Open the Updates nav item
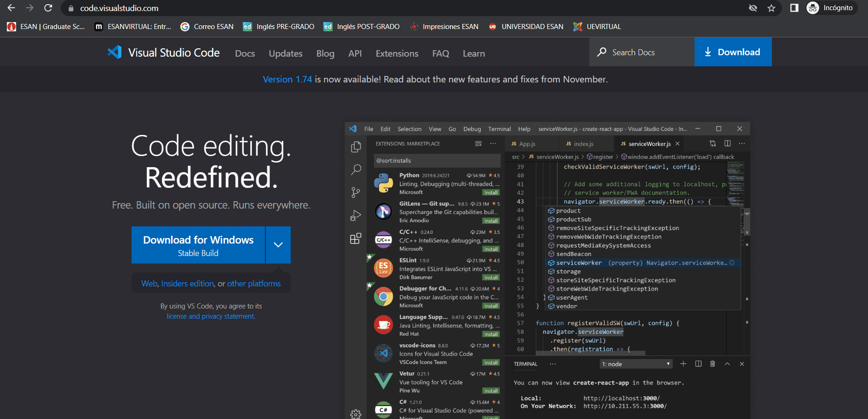Viewport: 868px width, 419px height. click(286, 53)
